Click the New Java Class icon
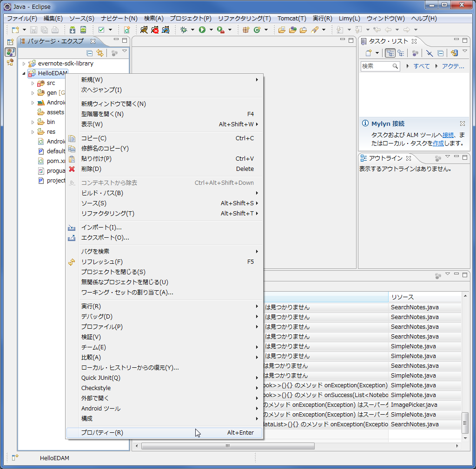The image size is (476, 469). click(x=257, y=30)
